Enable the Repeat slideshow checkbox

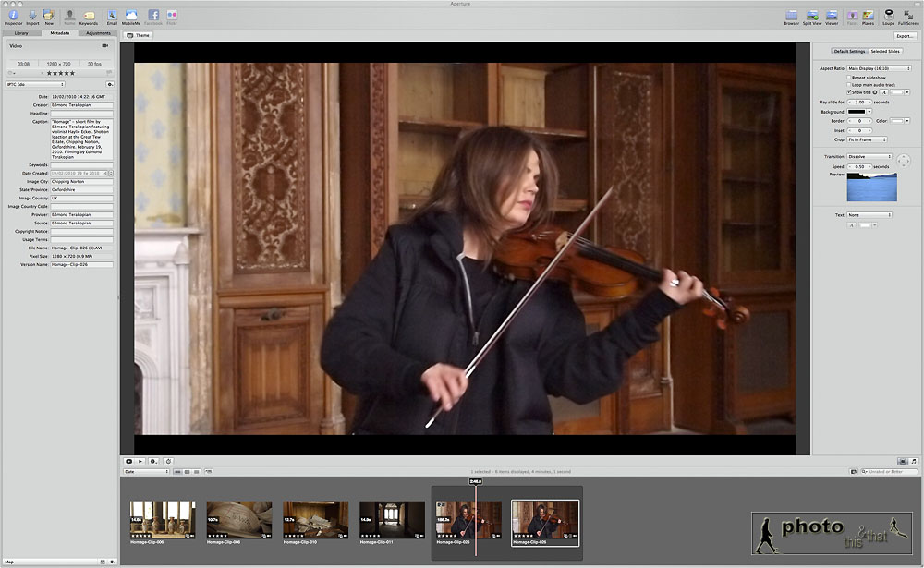click(x=849, y=78)
